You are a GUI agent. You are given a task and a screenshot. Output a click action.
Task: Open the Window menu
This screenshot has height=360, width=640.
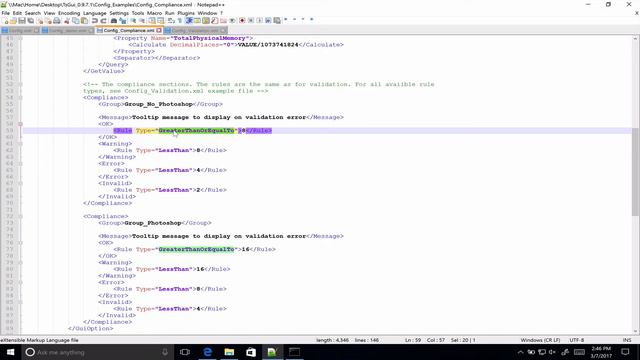(207, 13)
